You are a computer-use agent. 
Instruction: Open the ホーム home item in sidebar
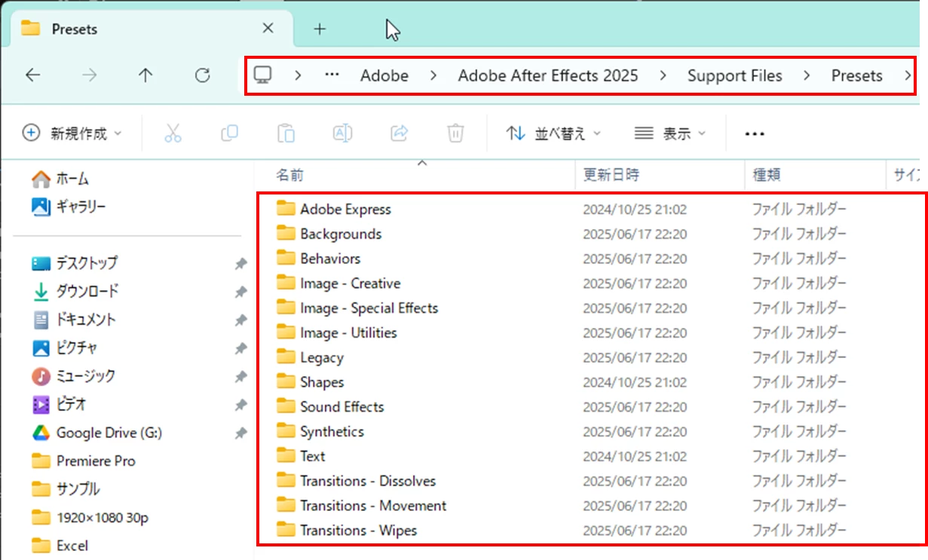(x=60, y=179)
